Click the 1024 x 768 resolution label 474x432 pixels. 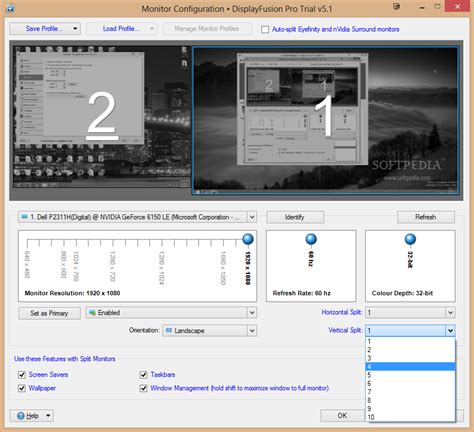[x=76, y=266]
